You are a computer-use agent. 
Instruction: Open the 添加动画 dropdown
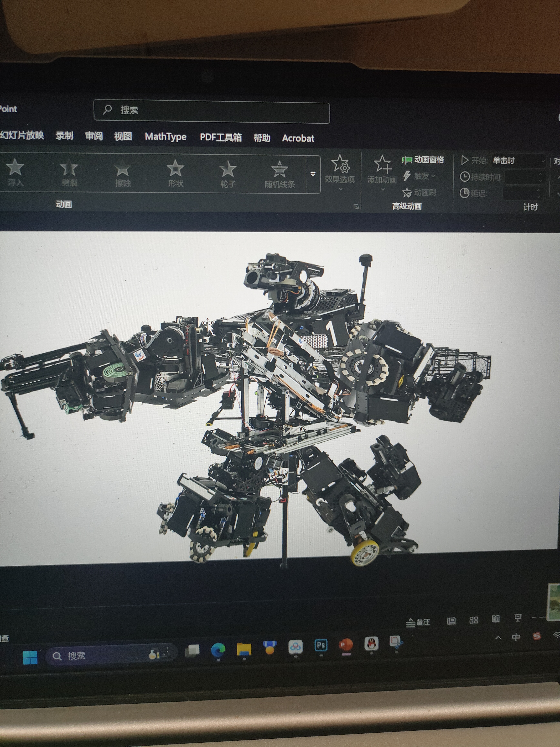[x=382, y=173]
